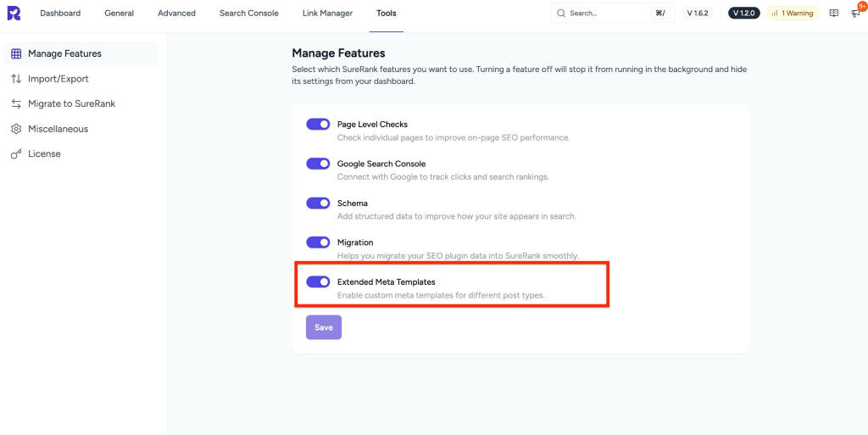Disable the Schema feature switch
The width and height of the screenshot is (868, 435).
tap(318, 204)
